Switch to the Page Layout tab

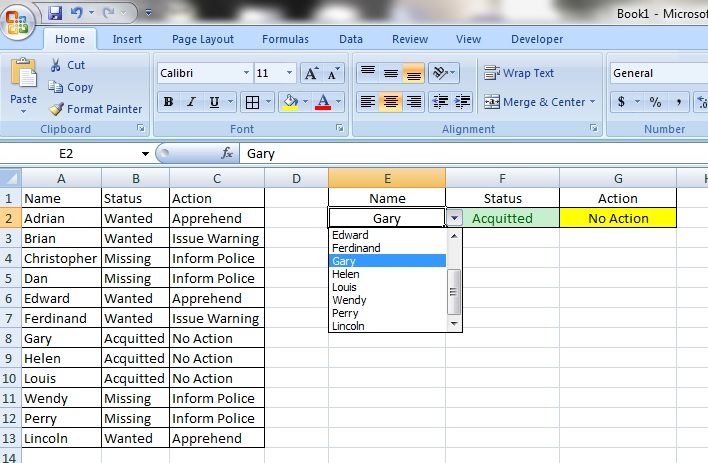tap(203, 39)
